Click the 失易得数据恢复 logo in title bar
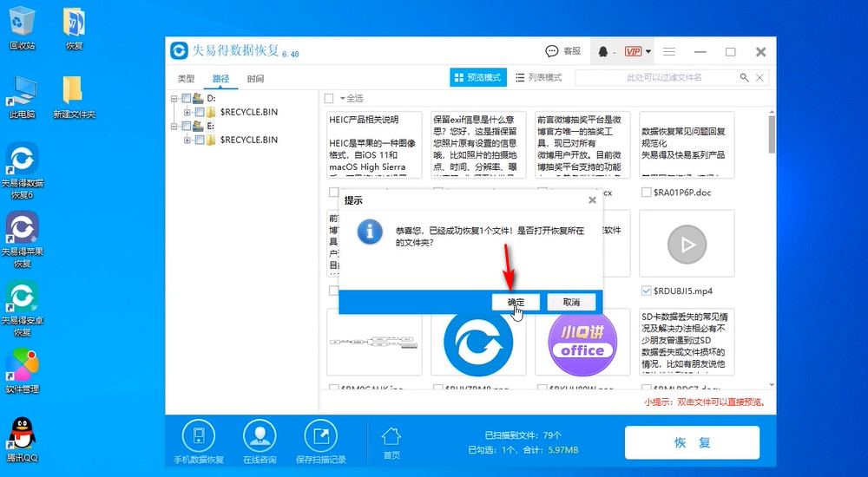868x477 pixels. (180, 51)
